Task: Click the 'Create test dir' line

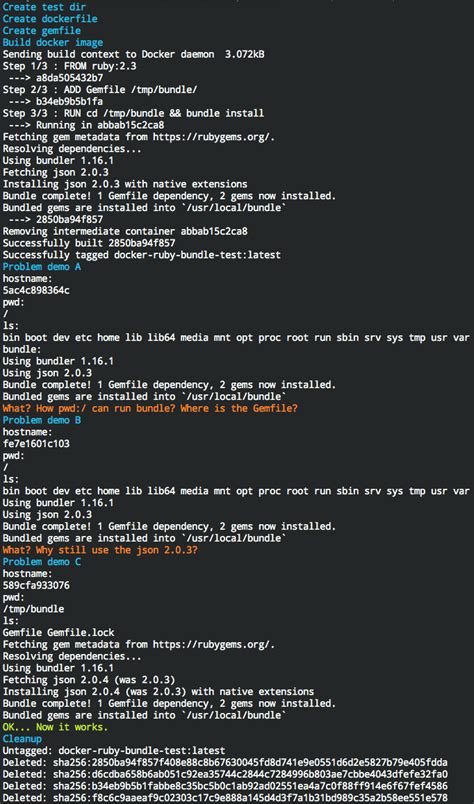Action: [44, 7]
